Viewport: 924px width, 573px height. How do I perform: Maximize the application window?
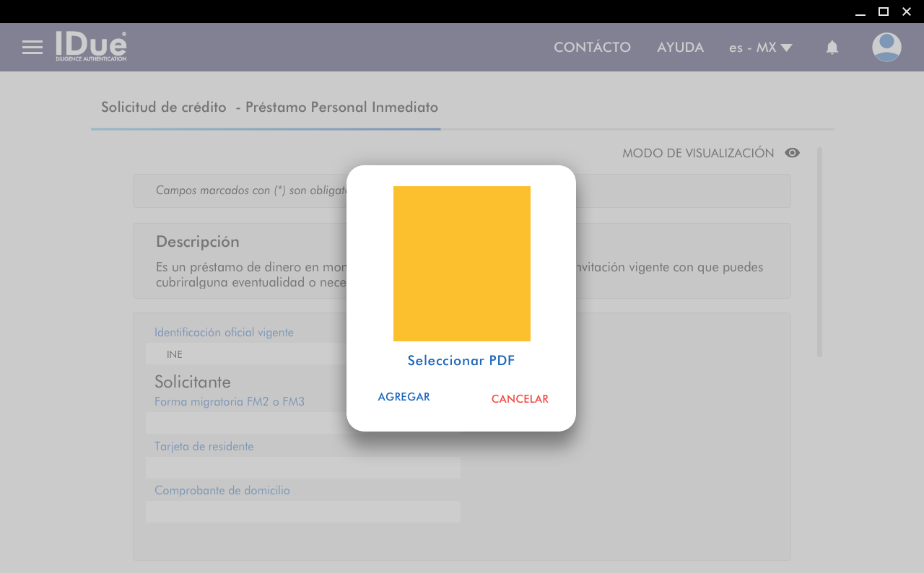[x=883, y=12]
